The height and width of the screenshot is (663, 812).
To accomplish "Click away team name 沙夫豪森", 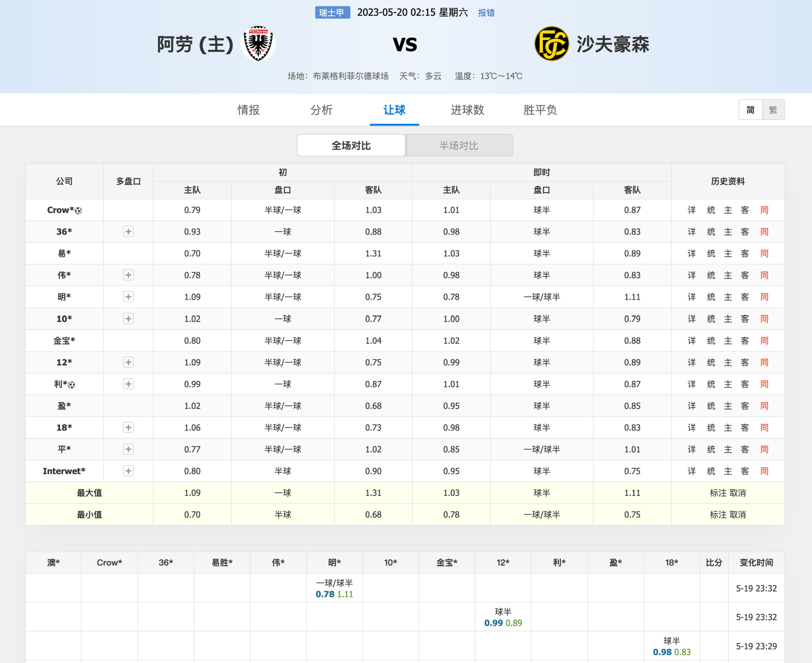I will click(613, 44).
